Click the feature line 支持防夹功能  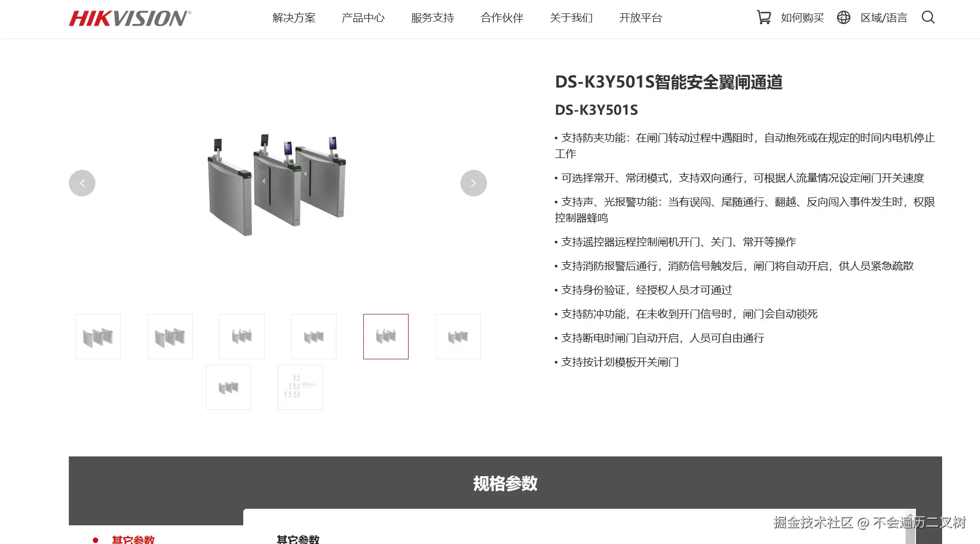(745, 146)
